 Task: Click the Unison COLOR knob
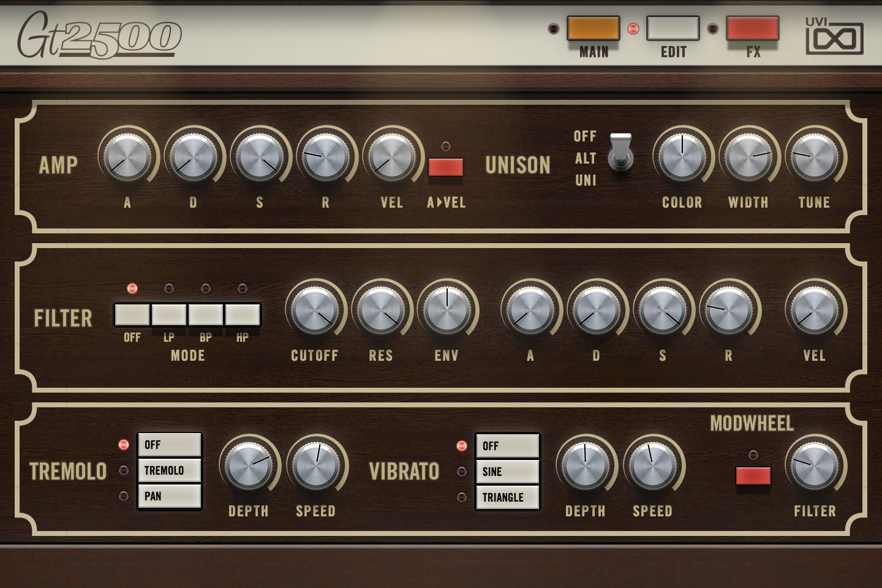(x=682, y=157)
